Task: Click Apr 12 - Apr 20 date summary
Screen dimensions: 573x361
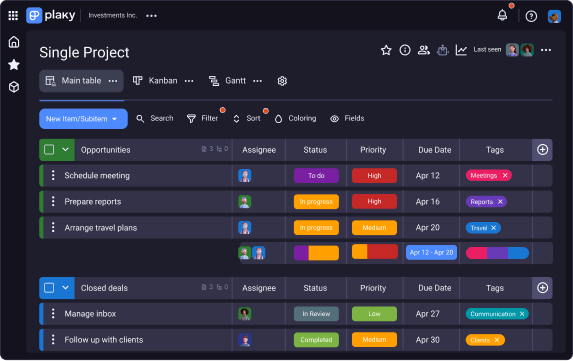Action: pos(431,252)
